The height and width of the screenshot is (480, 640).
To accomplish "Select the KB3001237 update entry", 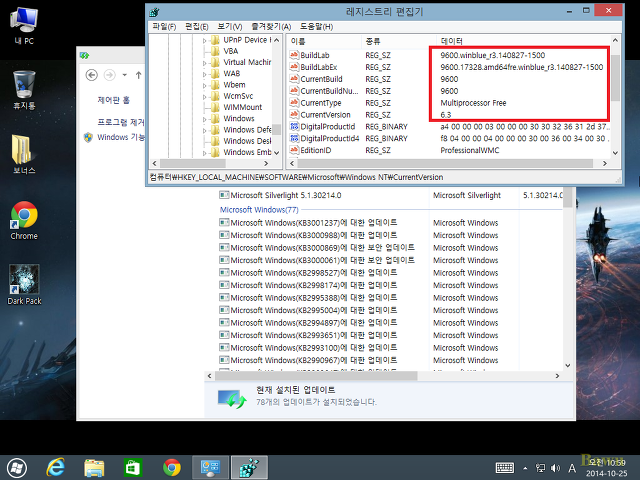I will point(313,223).
